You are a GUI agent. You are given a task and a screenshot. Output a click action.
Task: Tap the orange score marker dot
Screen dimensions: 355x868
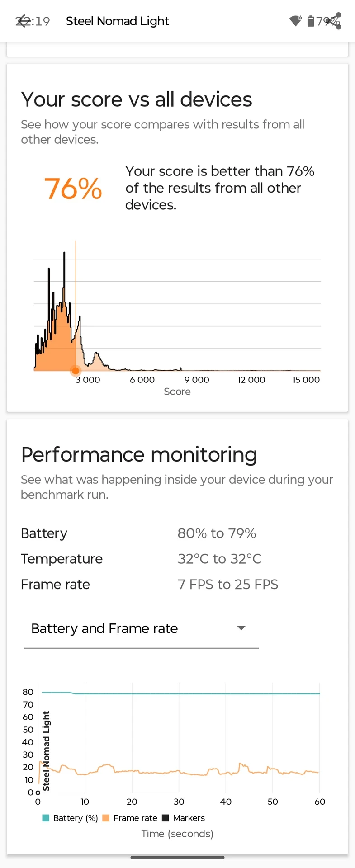[76, 371]
